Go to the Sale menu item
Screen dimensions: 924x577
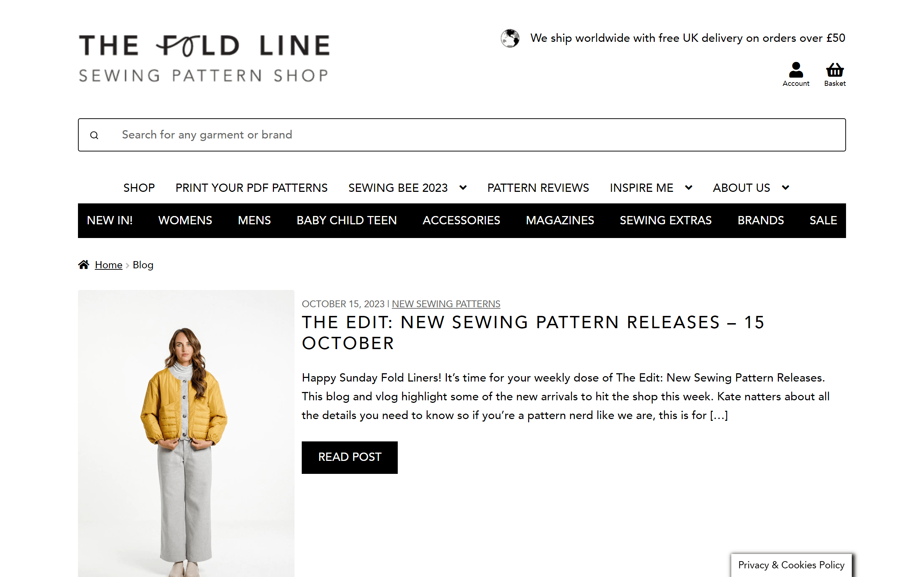click(x=823, y=221)
